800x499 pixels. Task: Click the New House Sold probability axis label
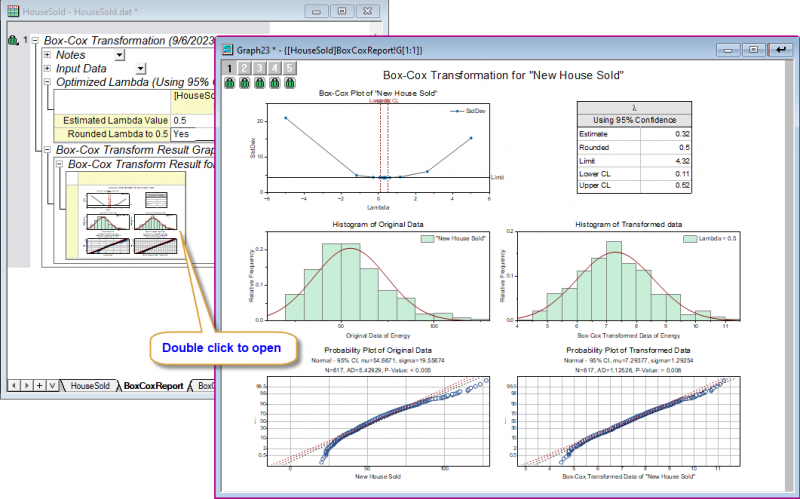pyautogui.click(x=378, y=477)
